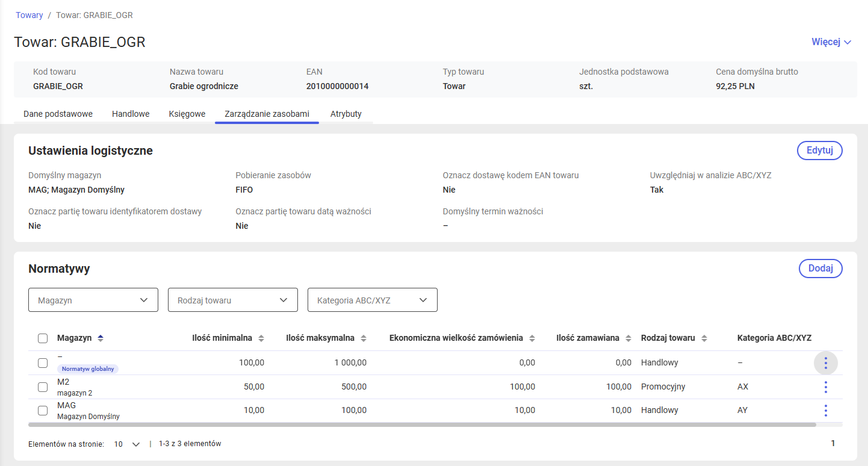The height and width of the screenshot is (466, 868).
Task: Tick the select-all checkbox in table header
Action: pos(43,338)
